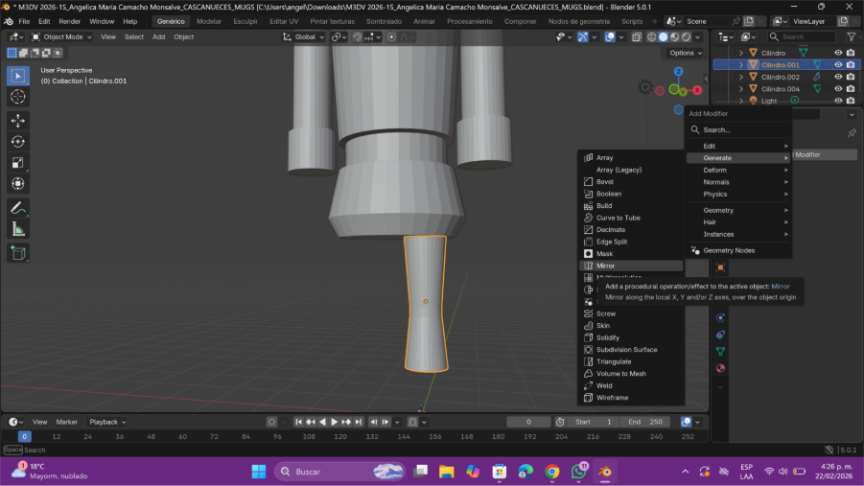Disable Cilindro.001 in renders via camera icon

[851, 65]
